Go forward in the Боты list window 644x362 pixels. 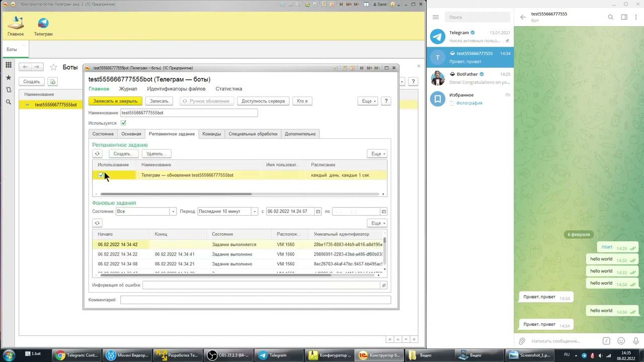click(37, 67)
